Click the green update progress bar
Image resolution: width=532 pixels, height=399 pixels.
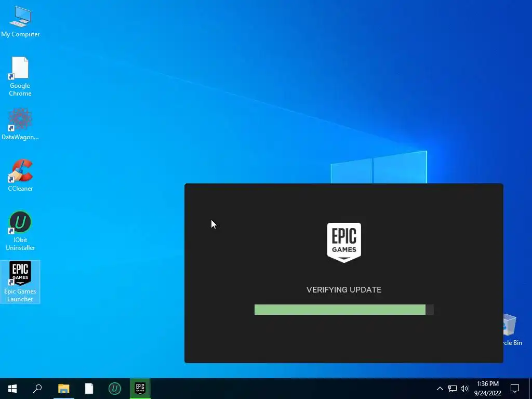[344, 310]
